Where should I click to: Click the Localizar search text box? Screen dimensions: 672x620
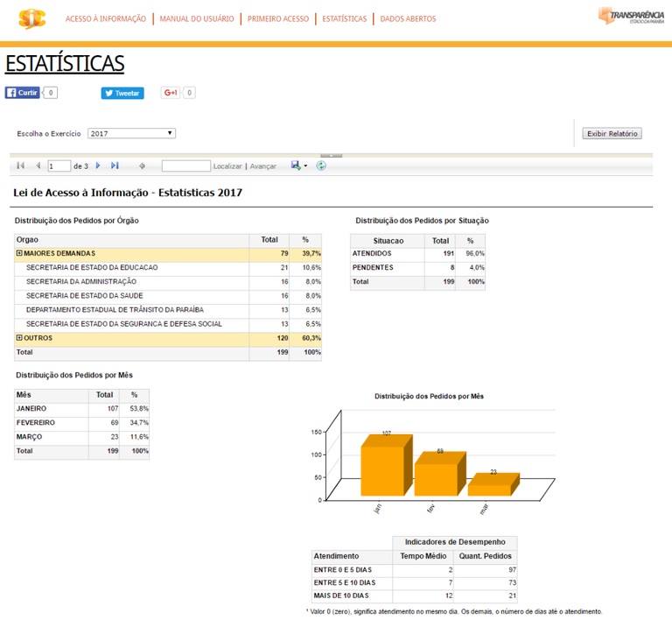point(185,166)
